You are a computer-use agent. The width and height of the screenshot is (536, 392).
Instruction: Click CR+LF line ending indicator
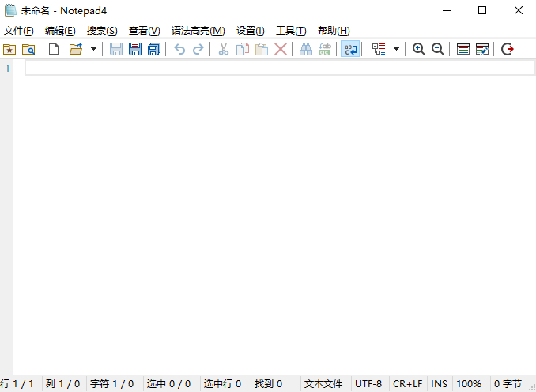pyautogui.click(x=408, y=384)
